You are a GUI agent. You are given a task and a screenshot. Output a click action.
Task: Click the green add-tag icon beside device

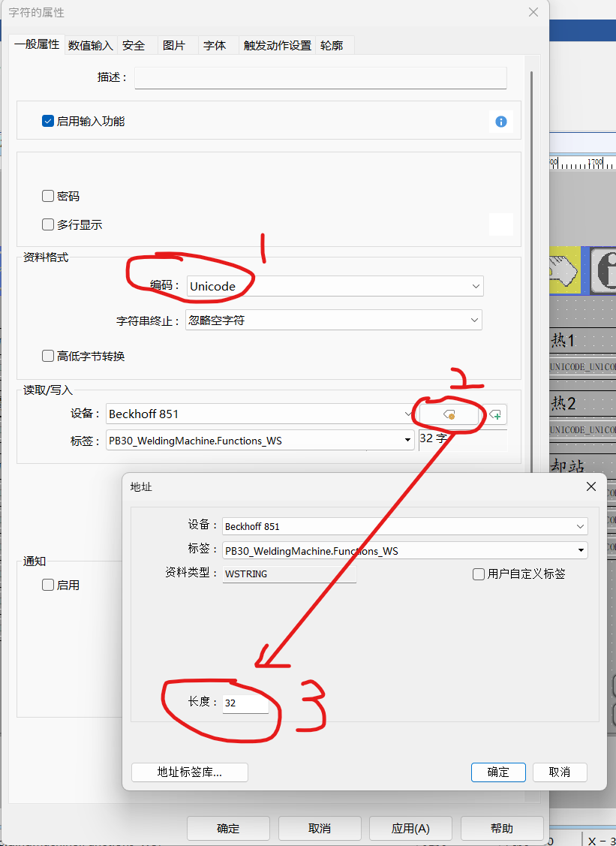(x=496, y=414)
